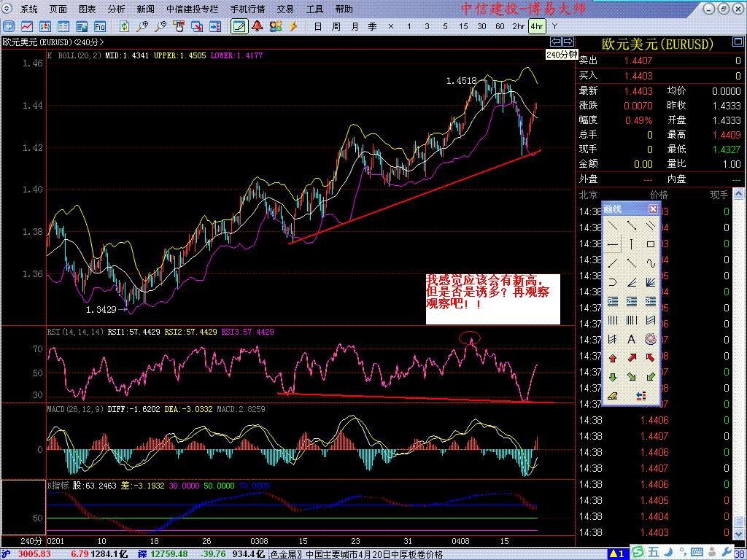This screenshot has width=747, height=560.
Task: Select the sine wave cycle tool
Action: tap(650, 263)
